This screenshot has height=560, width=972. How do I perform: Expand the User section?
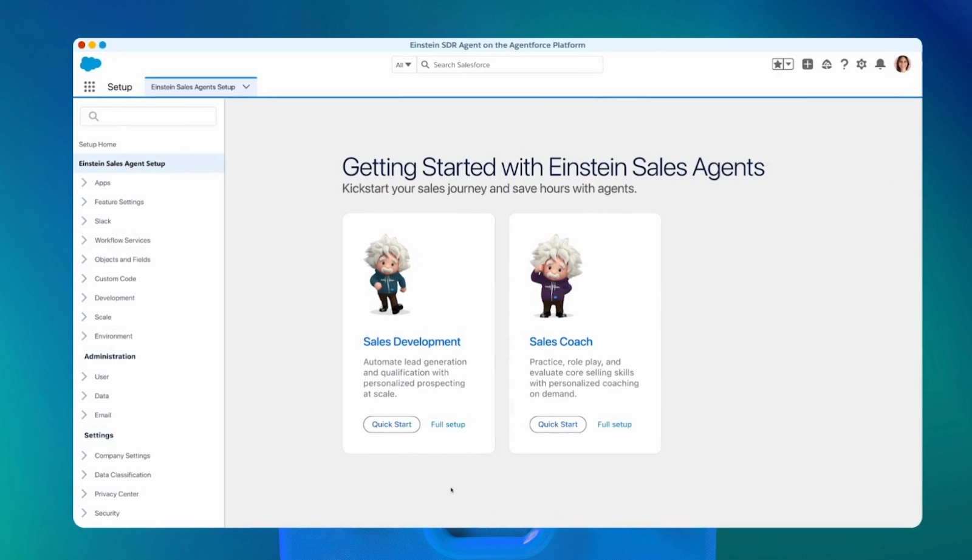coord(84,377)
